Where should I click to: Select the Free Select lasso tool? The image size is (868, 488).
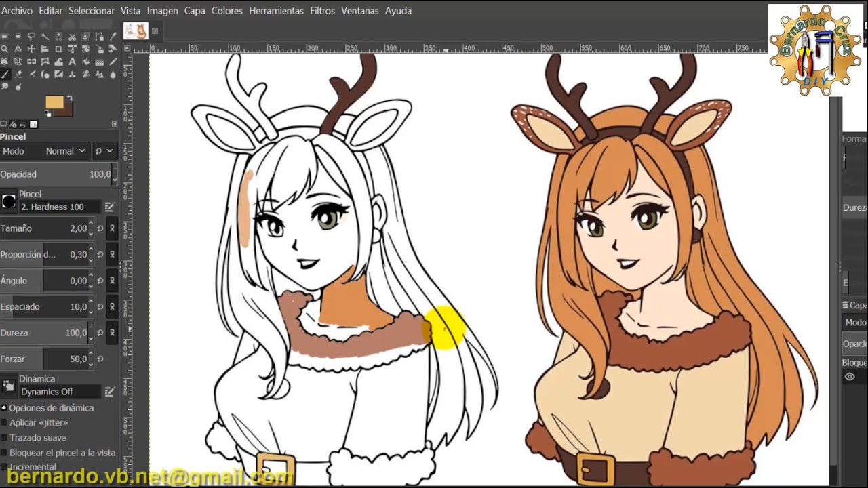[x=31, y=36]
